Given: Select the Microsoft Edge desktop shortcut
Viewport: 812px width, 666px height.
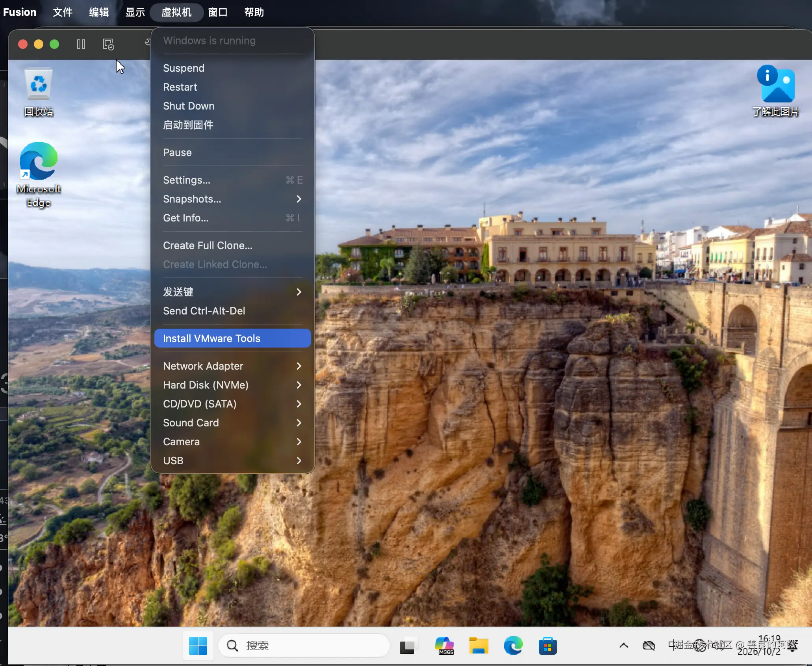Looking at the screenshot, I should click(x=39, y=175).
